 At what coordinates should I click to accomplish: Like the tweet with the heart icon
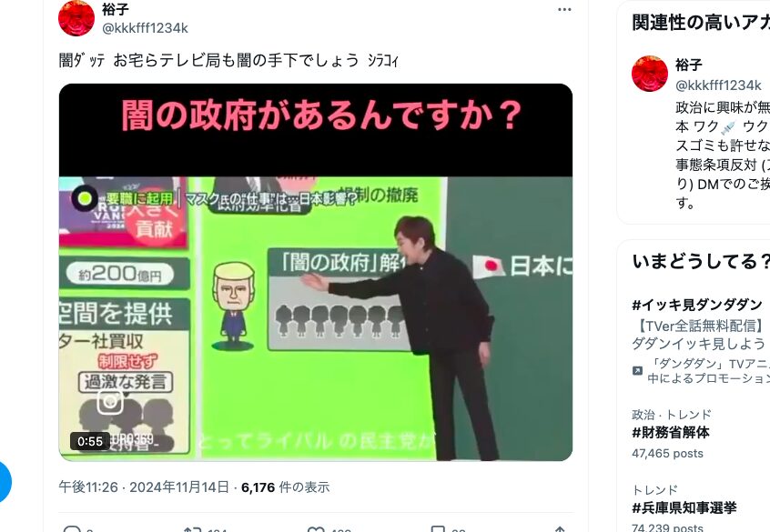pyautogui.click(x=316, y=529)
